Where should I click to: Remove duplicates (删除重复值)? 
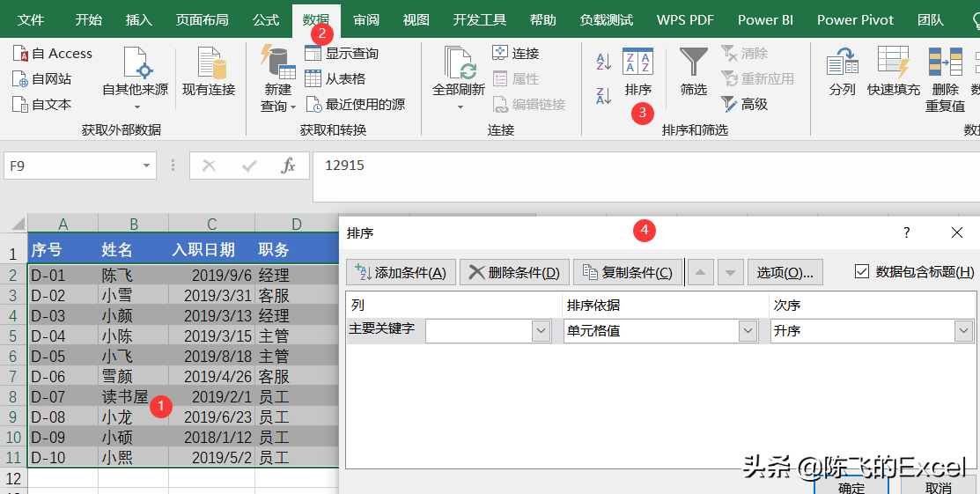(945, 80)
